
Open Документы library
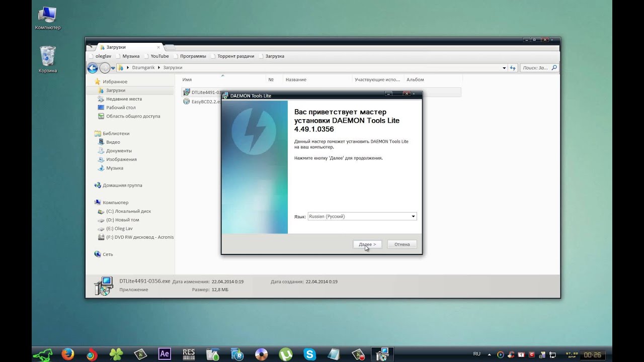coord(119,151)
